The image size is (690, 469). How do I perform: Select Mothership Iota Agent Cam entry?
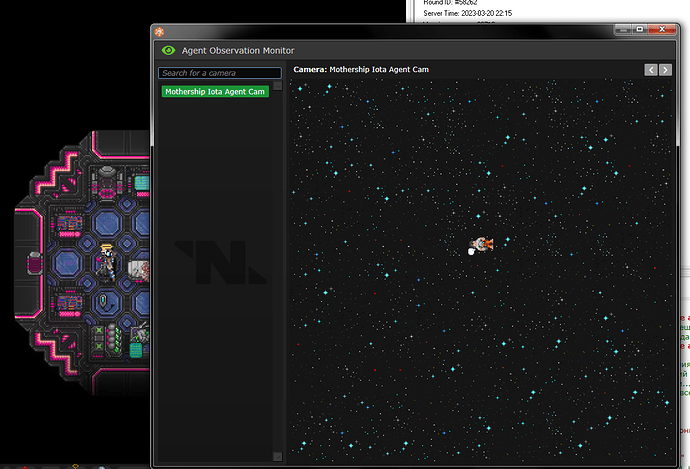pos(215,92)
